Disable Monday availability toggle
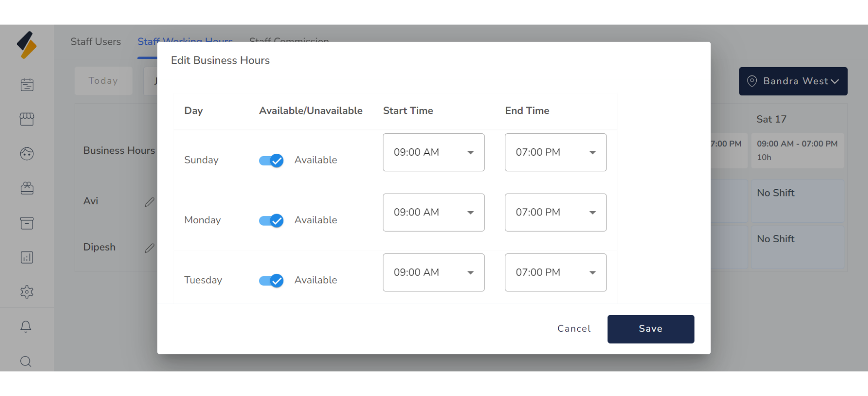This screenshot has height=396, width=868. (x=271, y=220)
